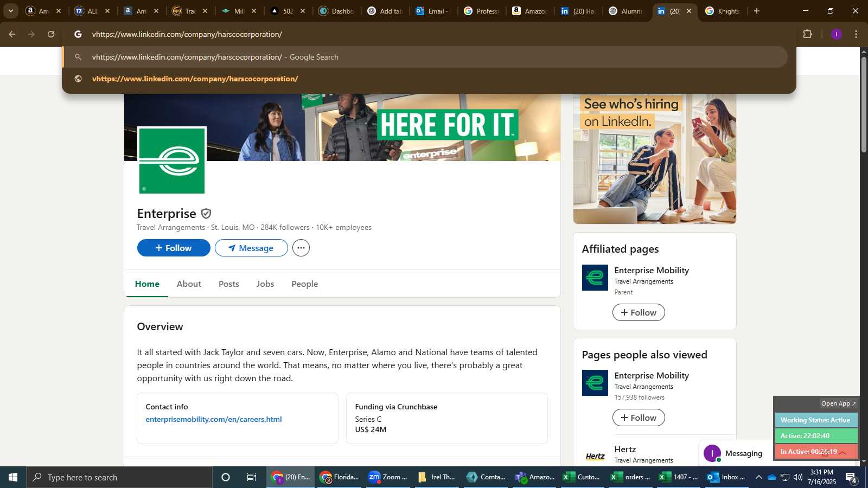Open Cortana circle icon
Image resolution: width=868 pixels, height=488 pixels.
coord(226,477)
